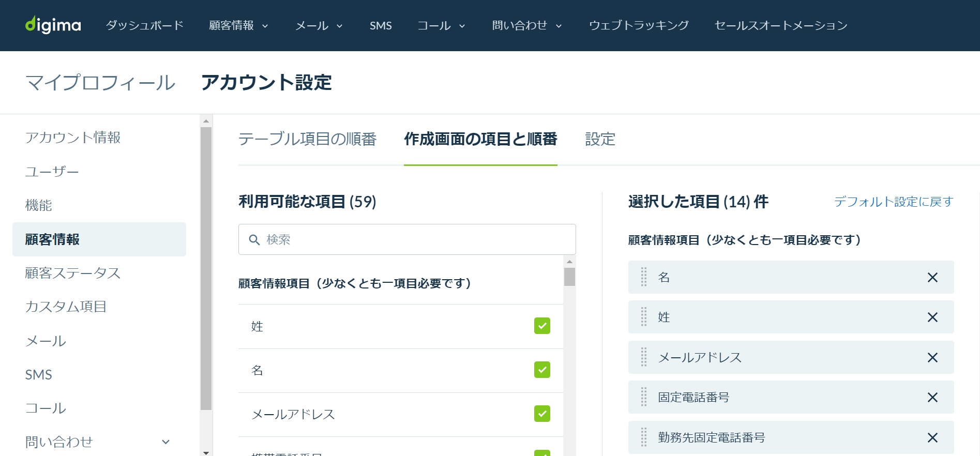Click available items scrollbar up arrow
This screenshot has height=456, width=980.
point(569,262)
